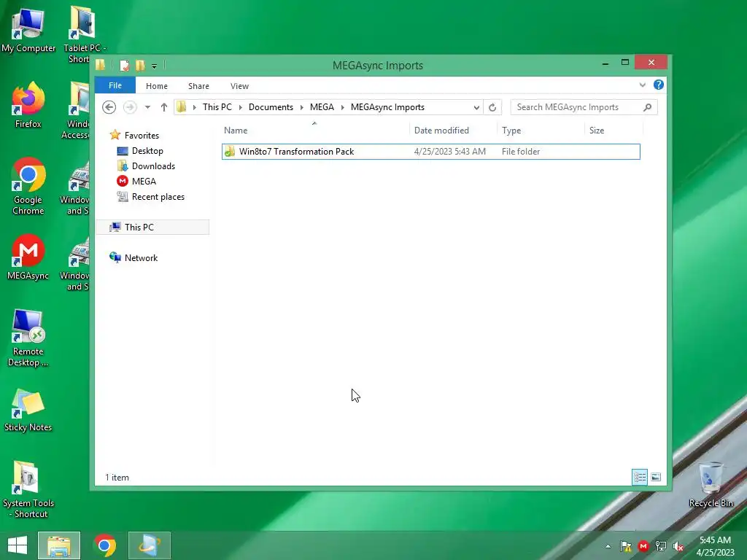747x560 pixels.
Task: Open Explorer Help icon
Action: (x=659, y=85)
